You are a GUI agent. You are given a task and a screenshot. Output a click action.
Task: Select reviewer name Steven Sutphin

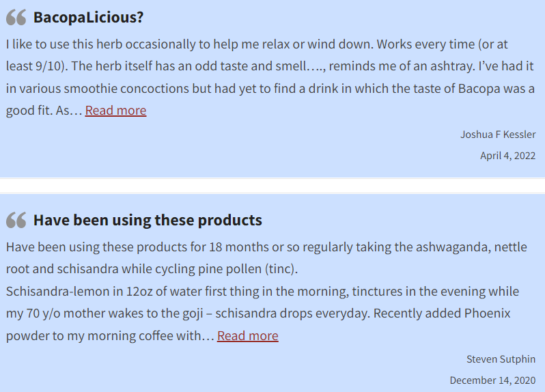click(x=501, y=359)
